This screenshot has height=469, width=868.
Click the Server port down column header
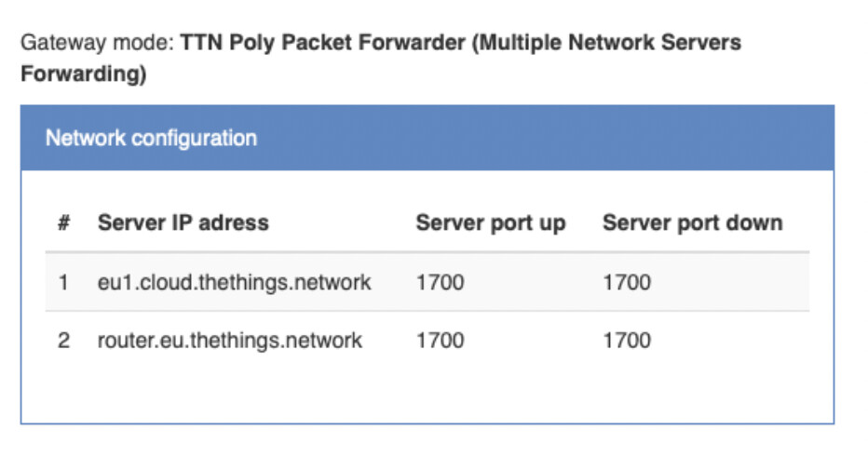click(693, 223)
